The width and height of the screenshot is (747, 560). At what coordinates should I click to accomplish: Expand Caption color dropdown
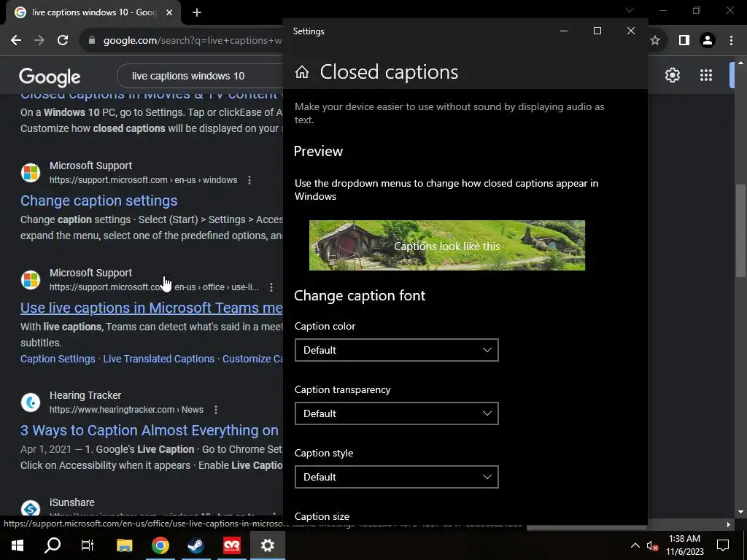coord(396,350)
